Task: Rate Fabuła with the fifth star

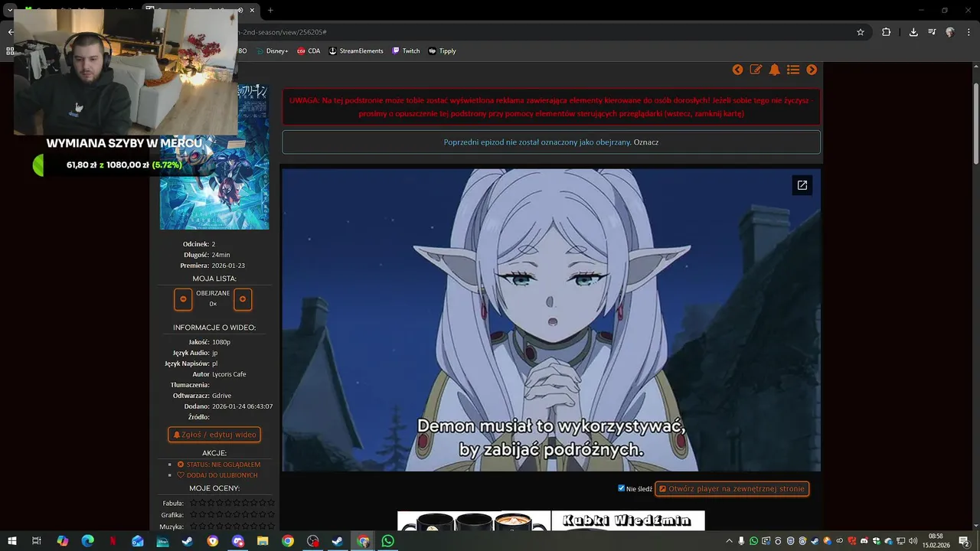Action: coord(228,503)
